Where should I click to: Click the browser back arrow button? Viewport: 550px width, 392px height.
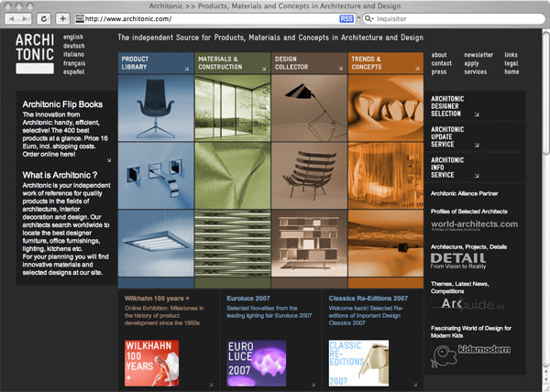pyautogui.click(x=12, y=18)
